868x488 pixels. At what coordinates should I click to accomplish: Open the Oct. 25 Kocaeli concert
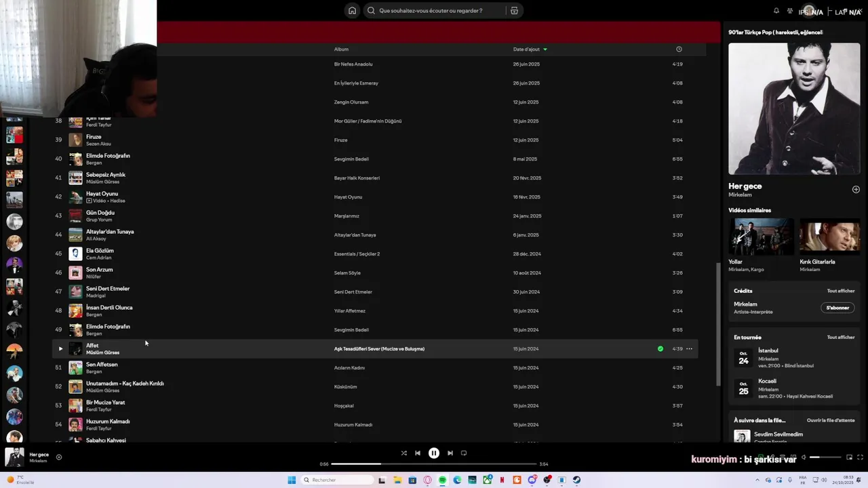point(794,388)
